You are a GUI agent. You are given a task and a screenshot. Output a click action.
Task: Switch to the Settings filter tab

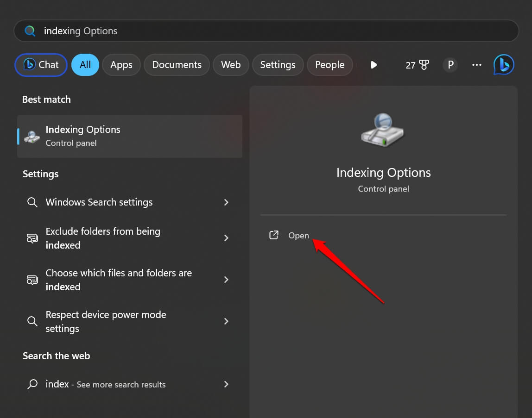point(278,65)
